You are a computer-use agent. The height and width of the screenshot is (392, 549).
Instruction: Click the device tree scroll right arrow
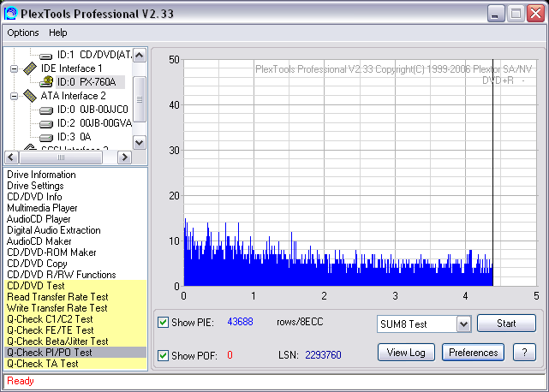tap(124, 157)
